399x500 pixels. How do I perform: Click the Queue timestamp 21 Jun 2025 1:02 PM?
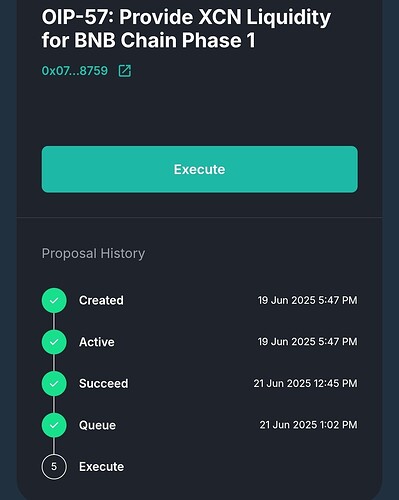308,425
